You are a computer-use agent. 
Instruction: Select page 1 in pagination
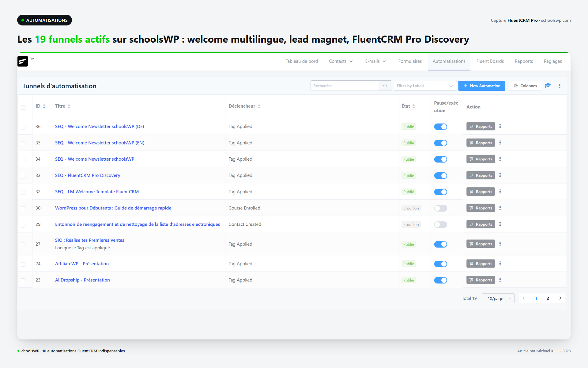[536, 298]
